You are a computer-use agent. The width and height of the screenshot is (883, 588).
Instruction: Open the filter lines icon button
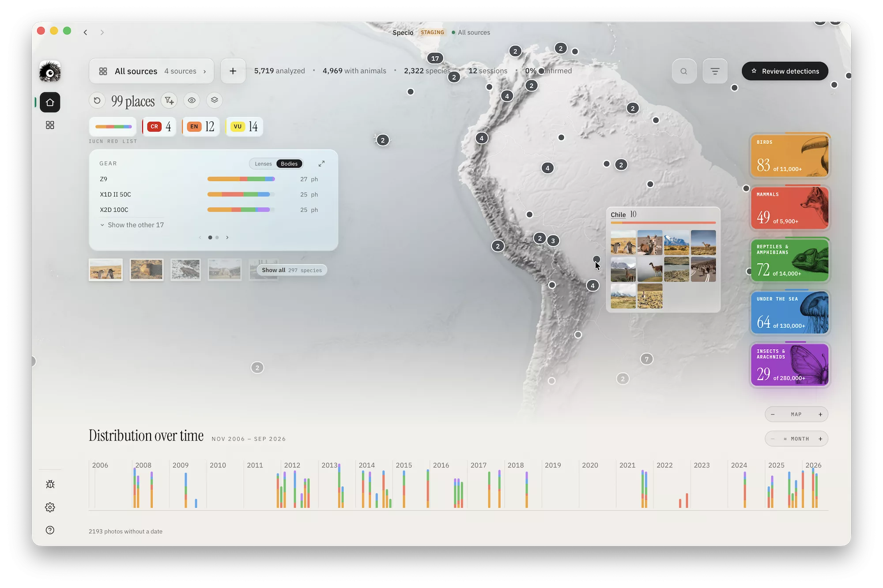pyautogui.click(x=715, y=71)
